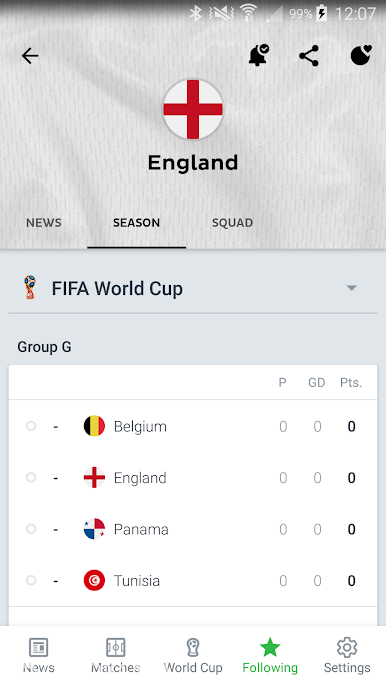The image size is (386, 686).
Task: Open Settings gear in bottom bar
Action: 347,655
